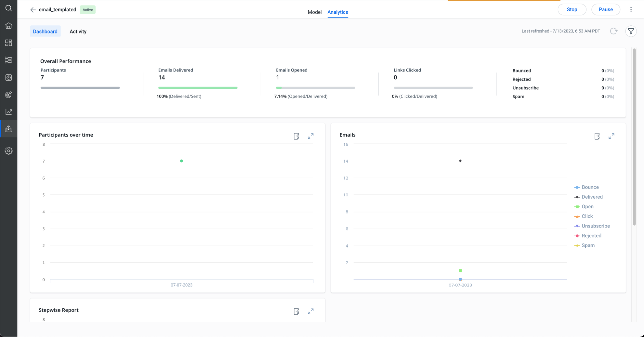Hide the Spam series in the legend
Screen dimensions: 644x337
click(588, 245)
